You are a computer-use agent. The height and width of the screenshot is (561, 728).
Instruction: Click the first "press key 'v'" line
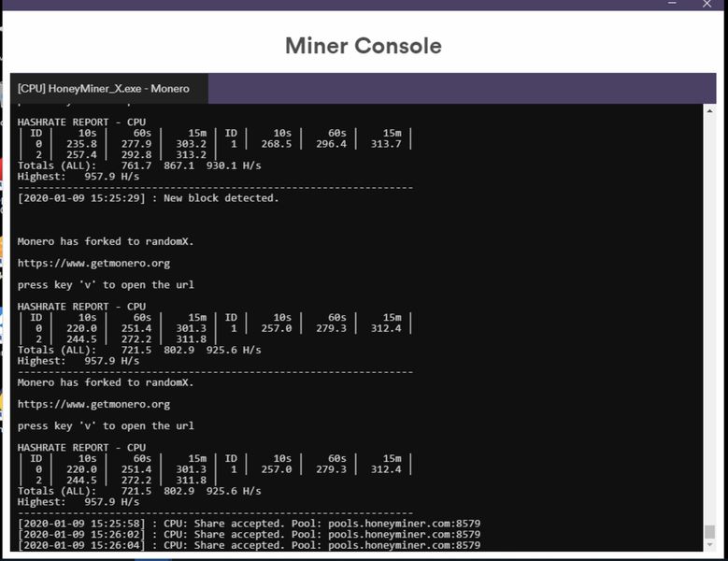pyautogui.click(x=105, y=285)
